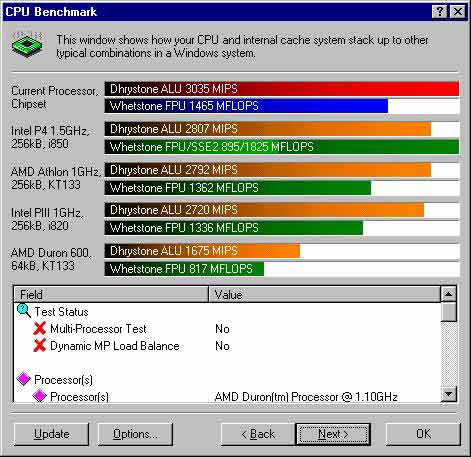Click the AMD Athlon 1GHz, 256kB, KT133 label

pyautogui.click(x=56, y=178)
